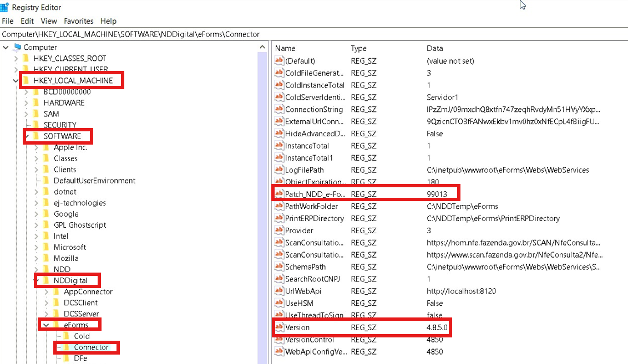Click the Patch_NDD_e-Fo... value icon
Screen dimensions: 628x364
(x=279, y=194)
